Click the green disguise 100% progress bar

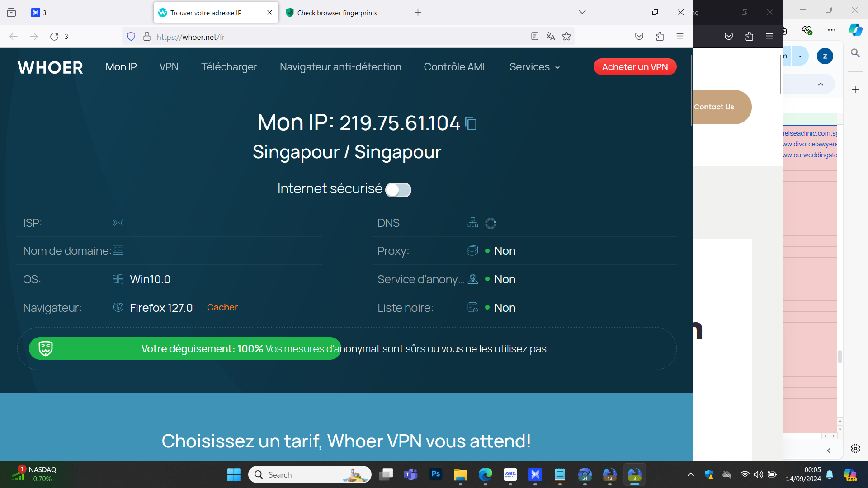[185, 348]
